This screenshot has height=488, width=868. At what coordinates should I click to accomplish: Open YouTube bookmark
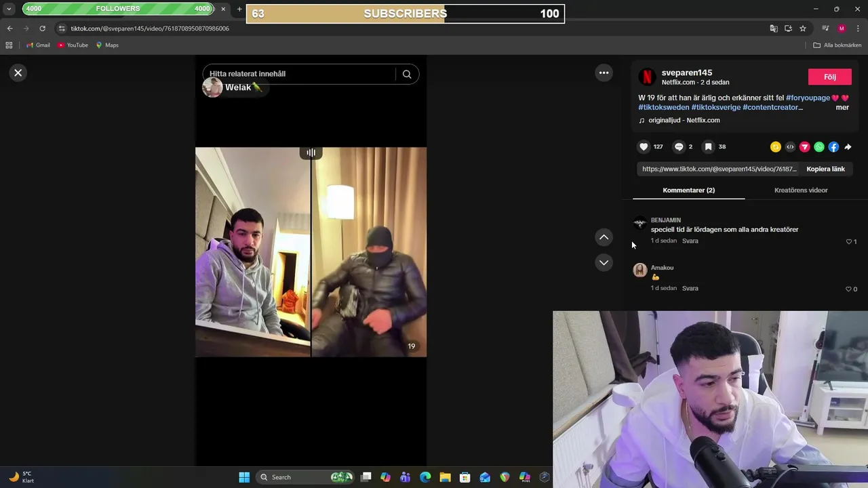click(73, 45)
